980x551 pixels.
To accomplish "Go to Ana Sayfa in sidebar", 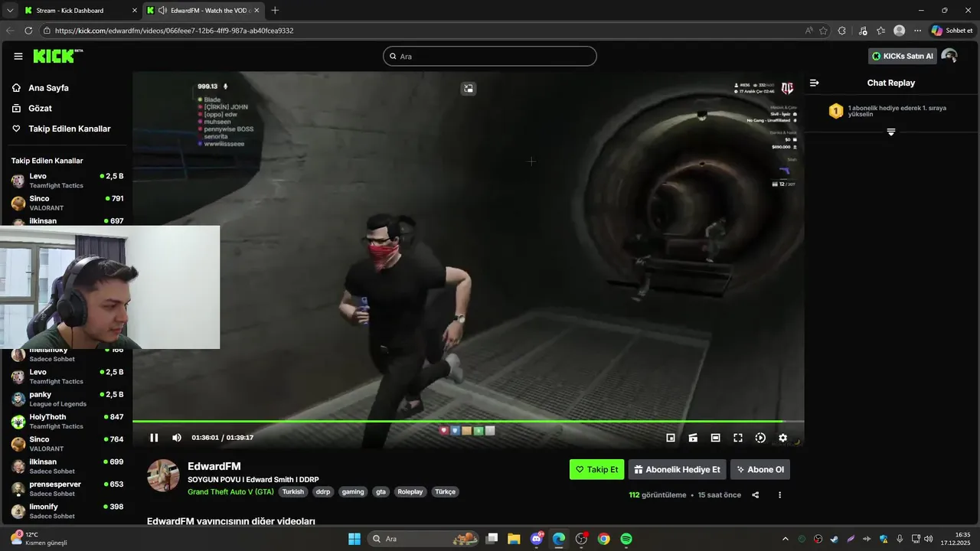I will pos(48,88).
